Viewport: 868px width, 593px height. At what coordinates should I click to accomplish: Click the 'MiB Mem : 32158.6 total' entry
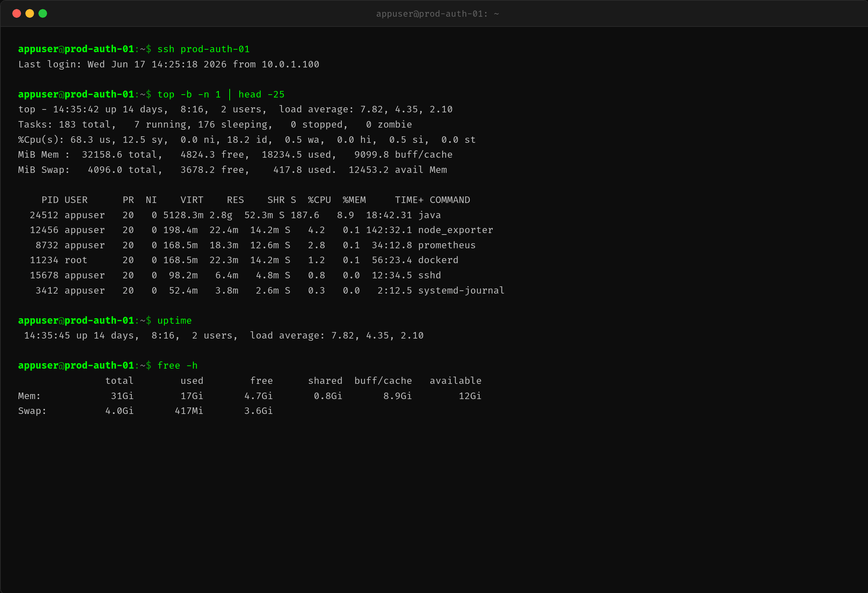[x=90, y=155]
